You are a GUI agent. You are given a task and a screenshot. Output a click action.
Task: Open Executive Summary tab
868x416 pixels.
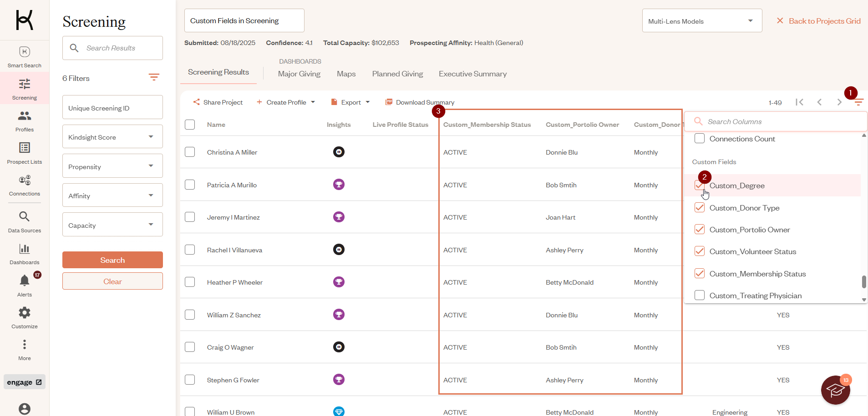coord(472,74)
